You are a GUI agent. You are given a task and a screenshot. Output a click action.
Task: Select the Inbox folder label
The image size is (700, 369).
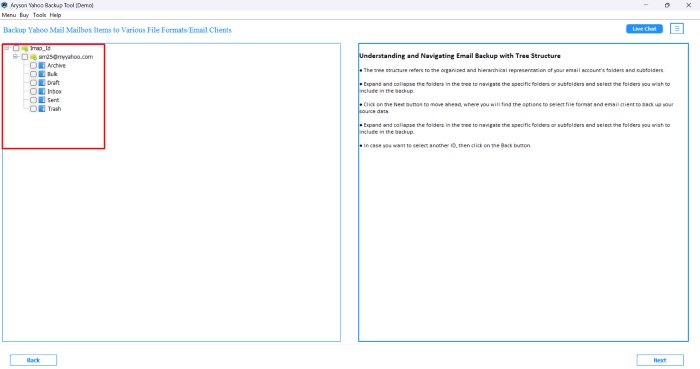pyautogui.click(x=54, y=91)
